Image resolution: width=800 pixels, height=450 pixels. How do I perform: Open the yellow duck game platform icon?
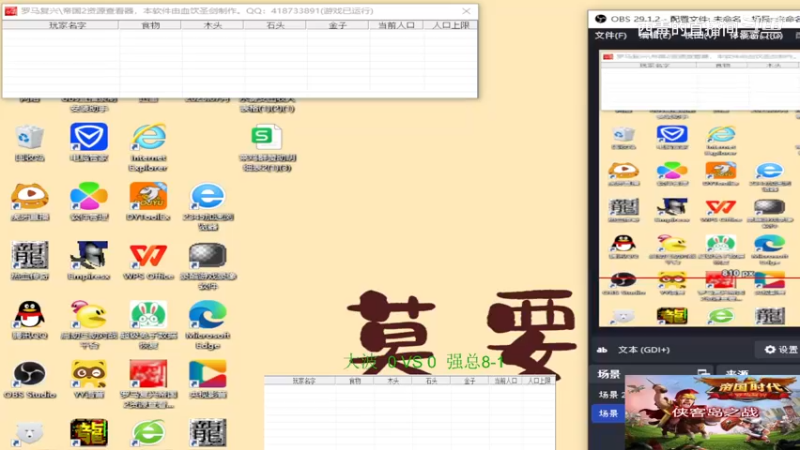pos(89,315)
